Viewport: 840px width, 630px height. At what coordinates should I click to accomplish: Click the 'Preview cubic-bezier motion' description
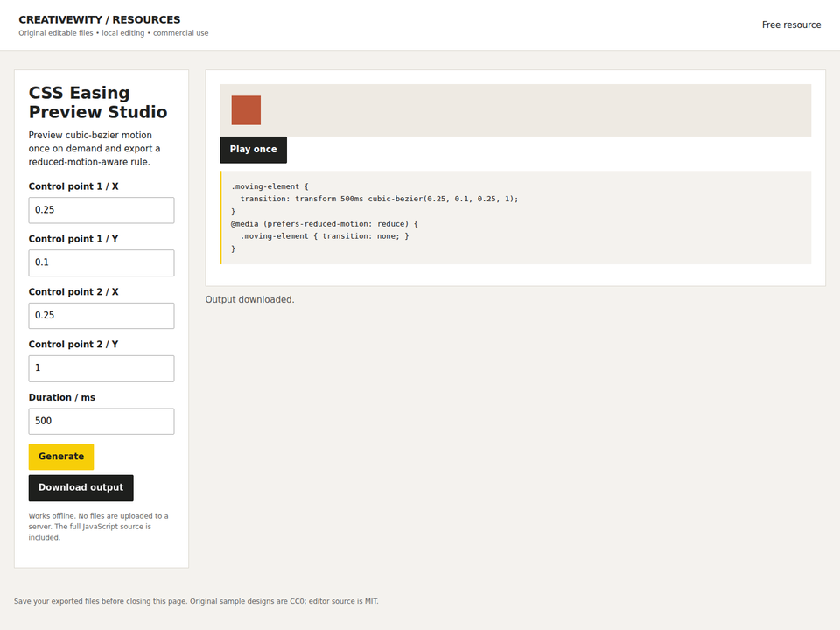94,149
